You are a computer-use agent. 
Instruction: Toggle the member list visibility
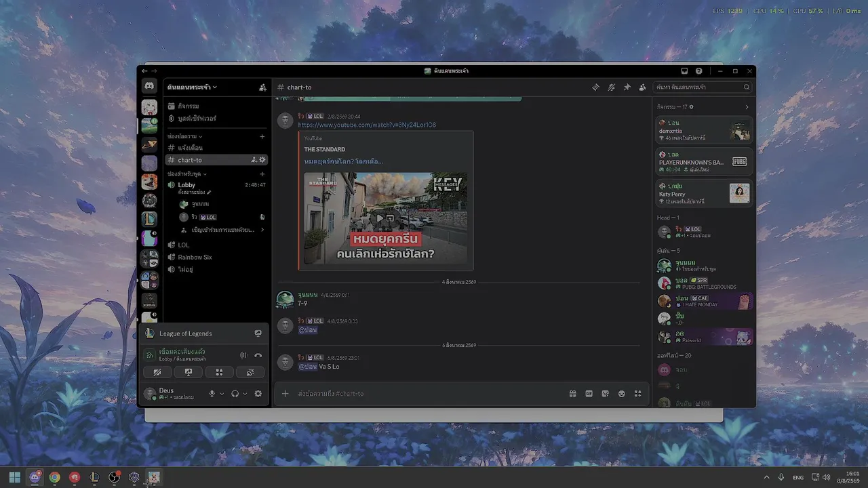tap(642, 87)
